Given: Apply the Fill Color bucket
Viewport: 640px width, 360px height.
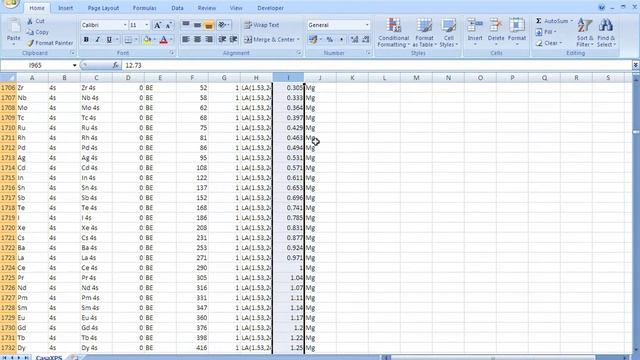Looking at the screenshot, I should pyautogui.click(x=147, y=40).
